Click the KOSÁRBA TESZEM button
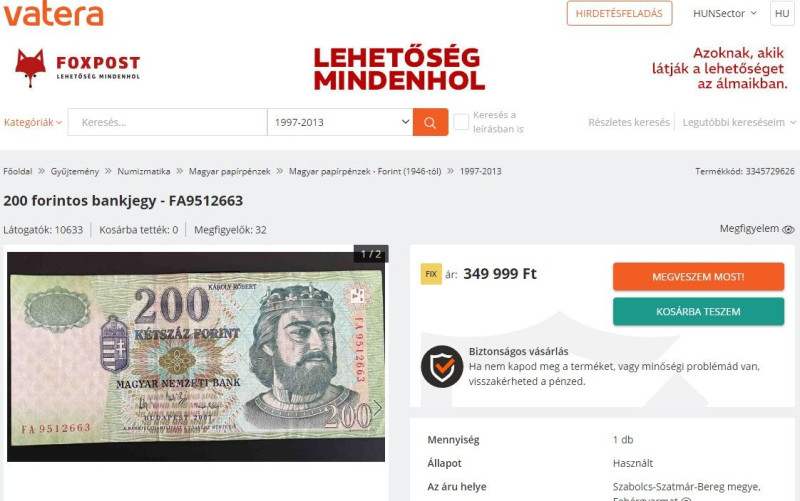The width and height of the screenshot is (800, 501). [x=698, y=311]
